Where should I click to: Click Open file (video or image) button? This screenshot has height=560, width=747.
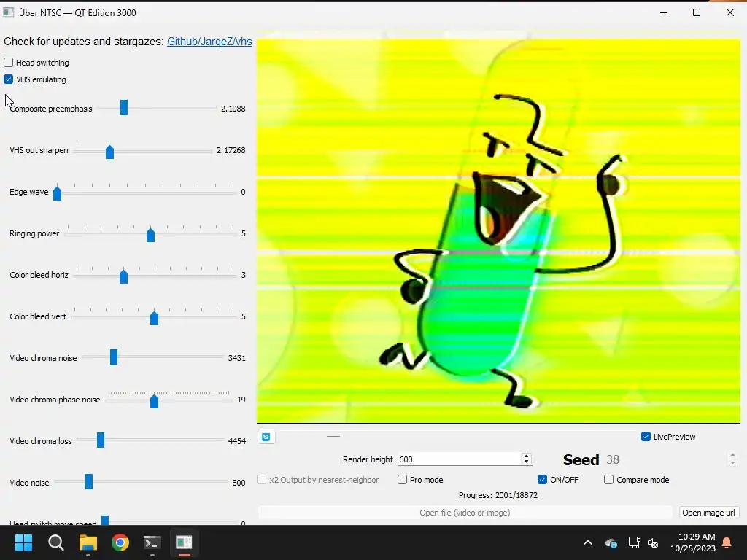click(465, 513)
